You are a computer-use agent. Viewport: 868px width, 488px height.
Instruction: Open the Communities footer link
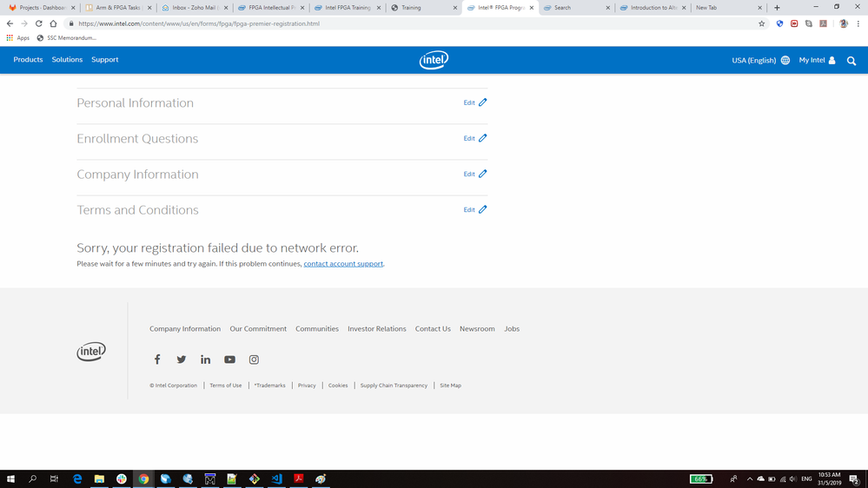click(x=316, y=328)
